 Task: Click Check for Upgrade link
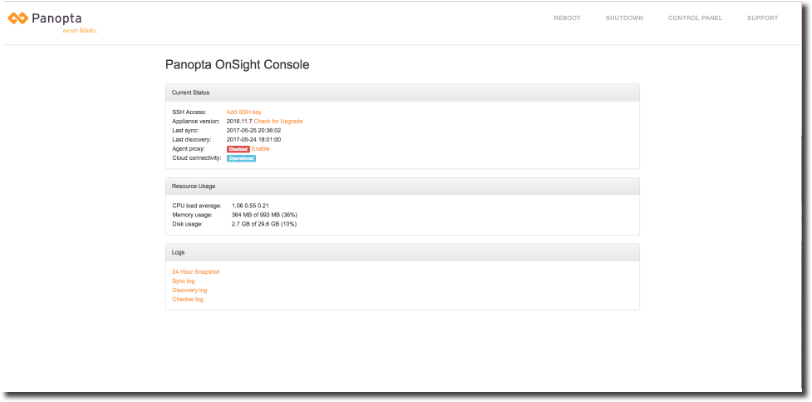coord(278,121)
